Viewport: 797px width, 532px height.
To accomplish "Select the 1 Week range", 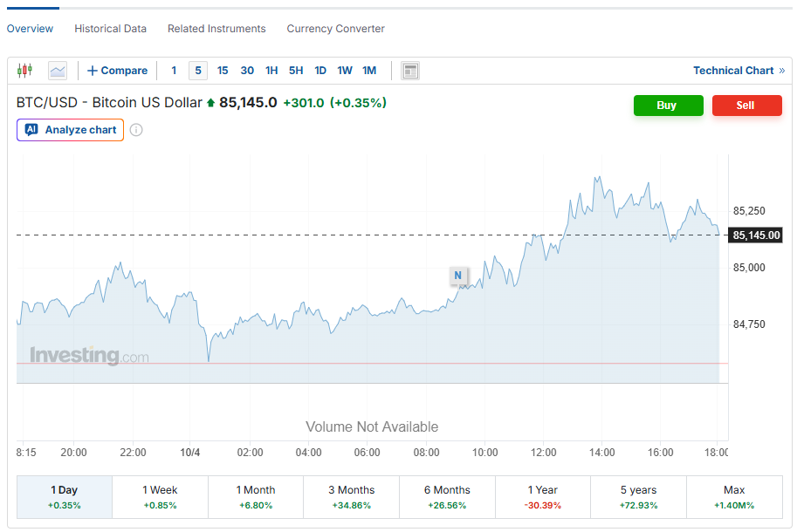I will point(160,497).
